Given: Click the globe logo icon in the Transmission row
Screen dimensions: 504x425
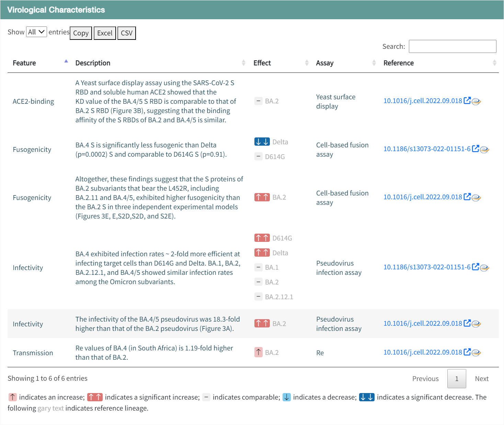Looking at the screenshot, I should tap(476, 353).
